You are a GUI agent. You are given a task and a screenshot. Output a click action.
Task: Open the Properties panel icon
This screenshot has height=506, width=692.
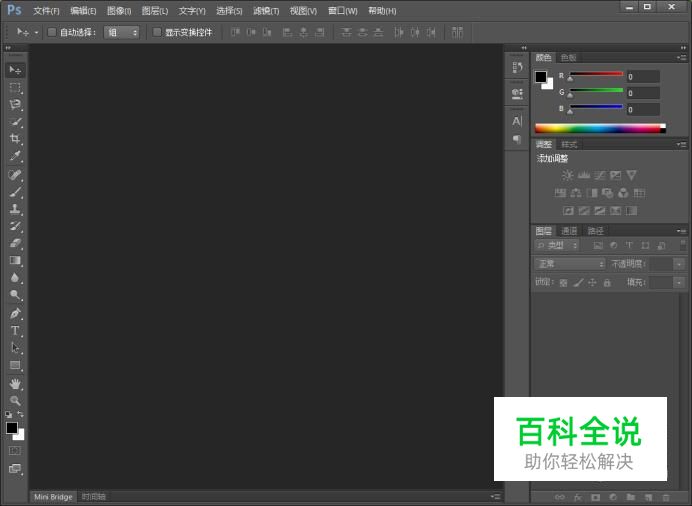pos(517,94)
